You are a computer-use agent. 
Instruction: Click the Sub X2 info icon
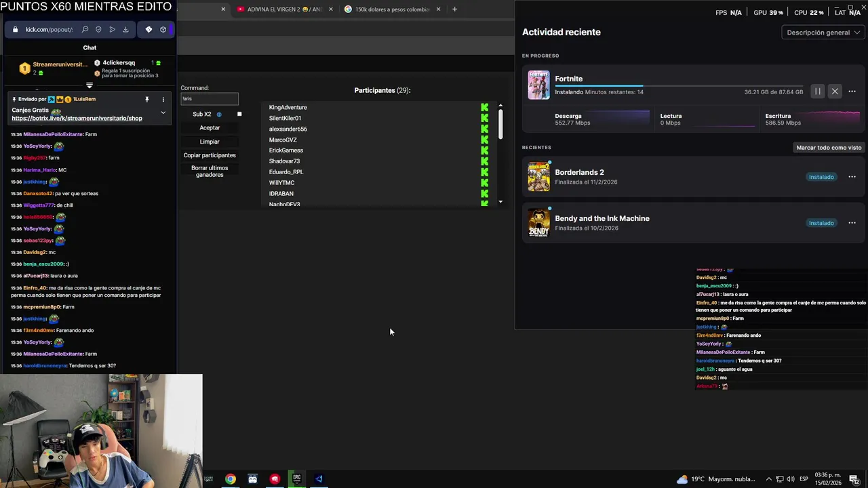(x=219, y=115)
